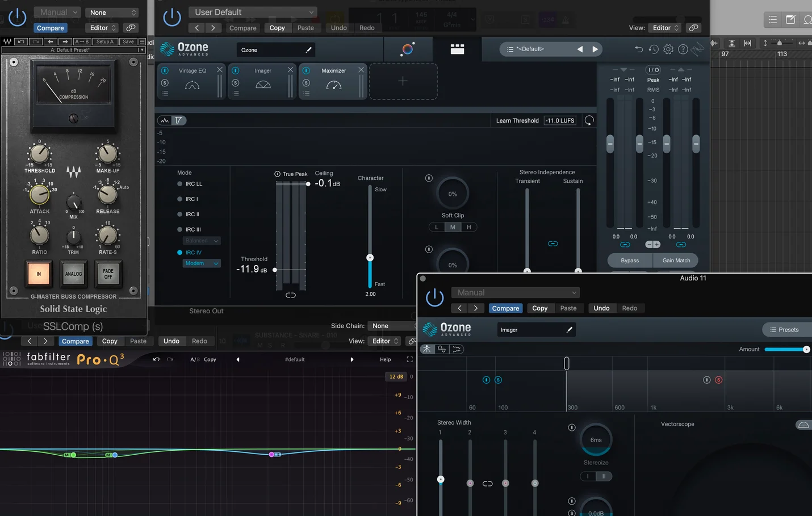Viewport: 812px width, 516px height.
Task: Click Learn Threshold button in Maximizer
Action: (517, 120)
